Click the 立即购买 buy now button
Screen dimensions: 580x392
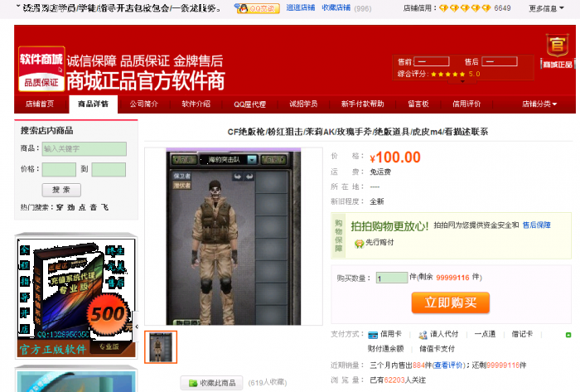[450, 302]
